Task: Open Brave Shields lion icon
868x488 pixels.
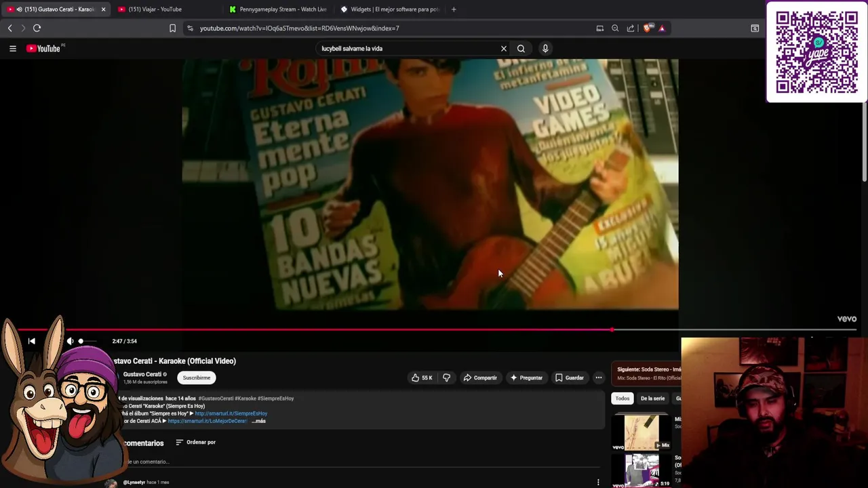Action: coord(647,28)
